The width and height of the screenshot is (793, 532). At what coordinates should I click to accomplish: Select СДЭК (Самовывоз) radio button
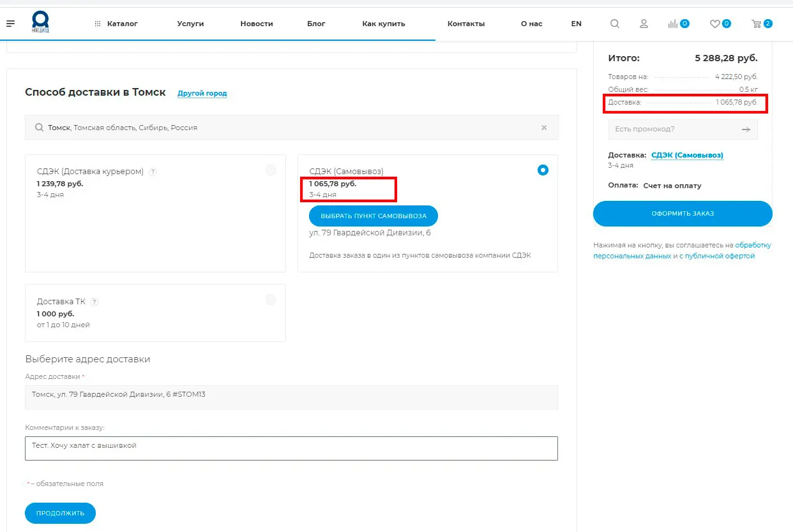tap(543, 170)
